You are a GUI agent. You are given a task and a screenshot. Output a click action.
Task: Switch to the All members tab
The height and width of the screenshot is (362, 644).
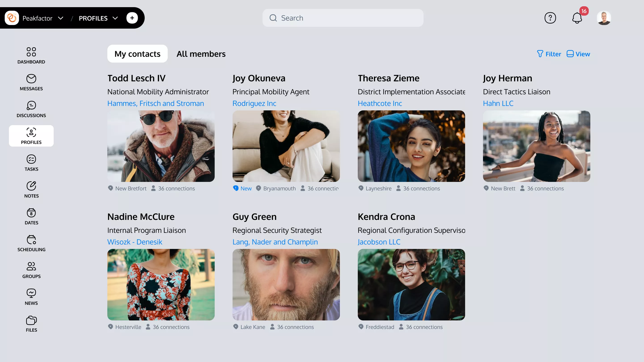pos(201,54)
